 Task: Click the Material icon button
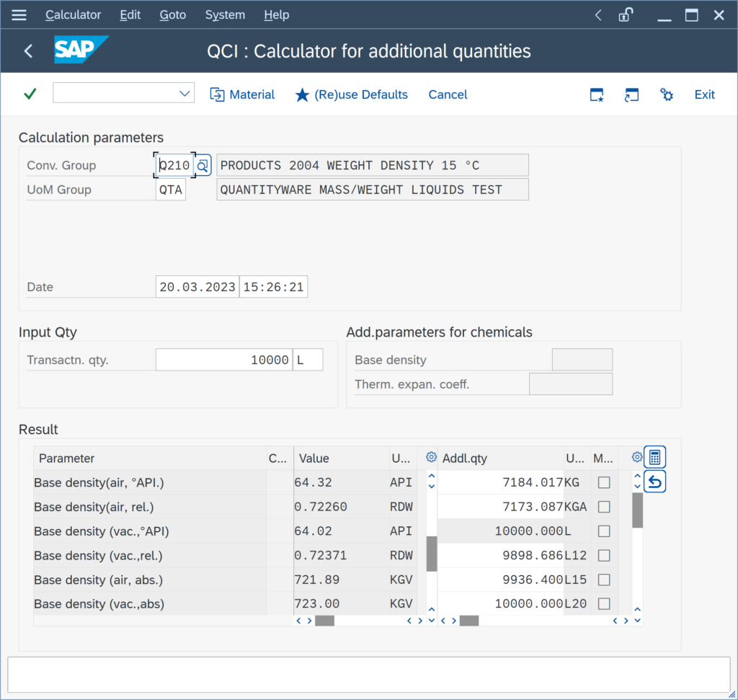pyautogui.click(x=217, y=94)
